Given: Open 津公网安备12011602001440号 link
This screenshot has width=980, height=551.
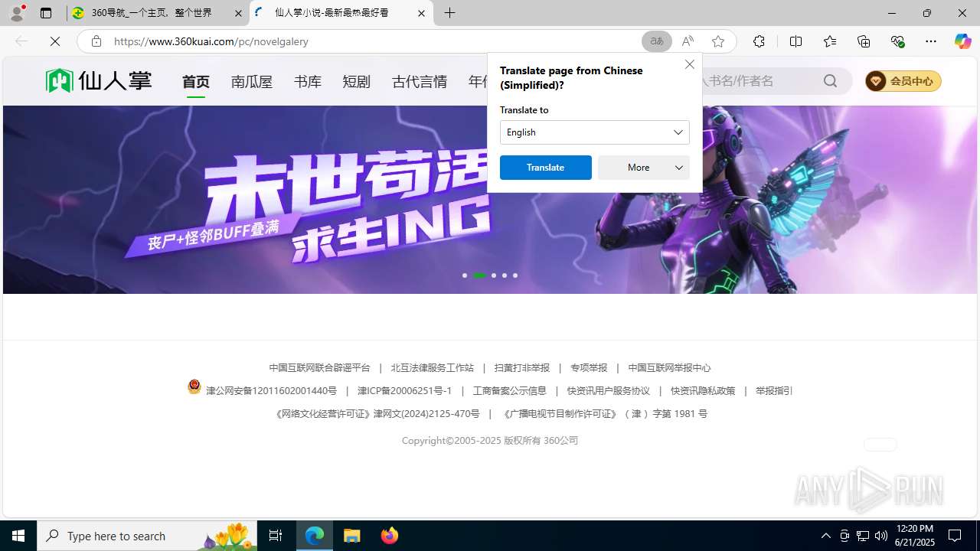Looking at the screenshot, I should 271,391.
